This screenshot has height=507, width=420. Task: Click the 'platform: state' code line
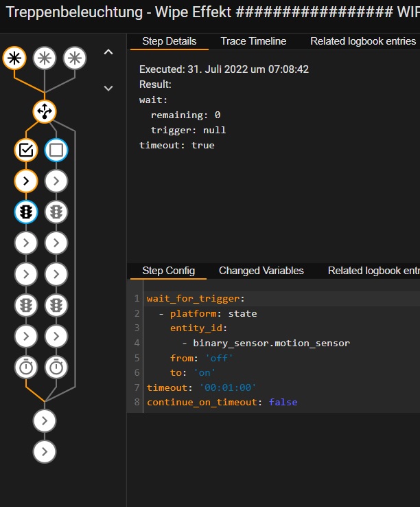(213, 314)
